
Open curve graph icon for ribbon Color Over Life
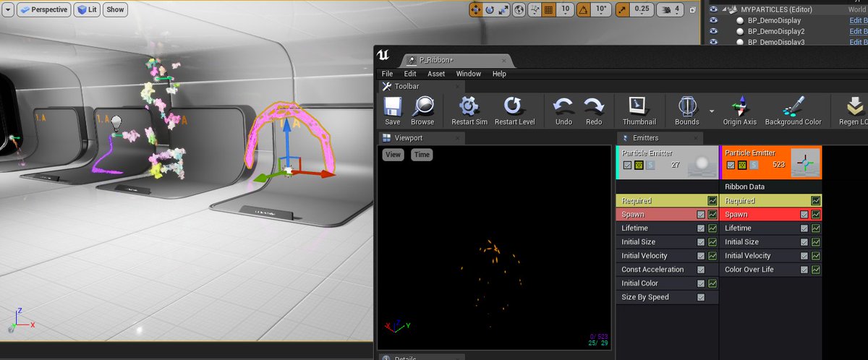817,269
